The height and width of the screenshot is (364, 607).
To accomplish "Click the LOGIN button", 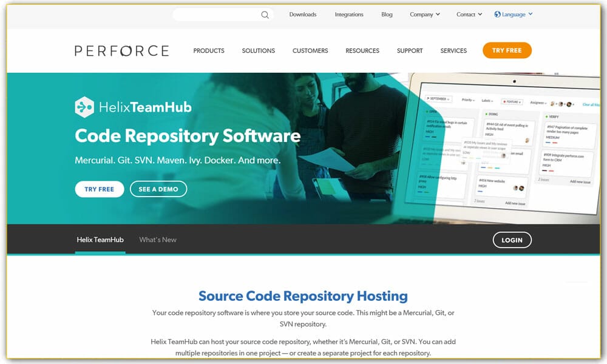I will (512, 240).
